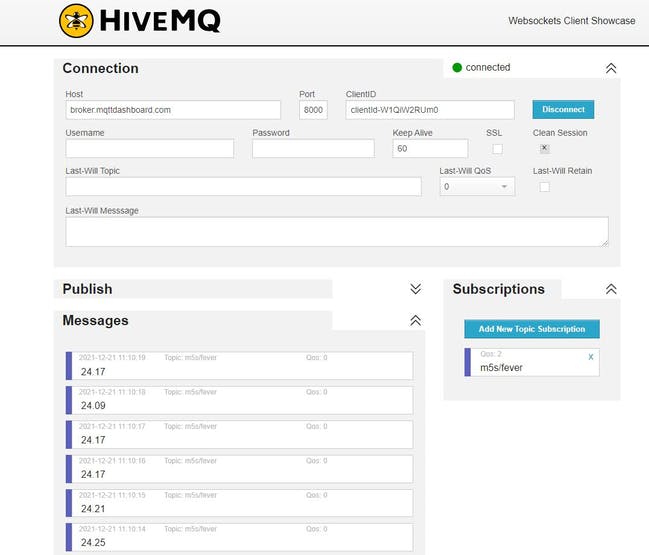Focus the Port number field
Image resolution: width=649 pixels, height=555 pixels.
tap(313, 110)
